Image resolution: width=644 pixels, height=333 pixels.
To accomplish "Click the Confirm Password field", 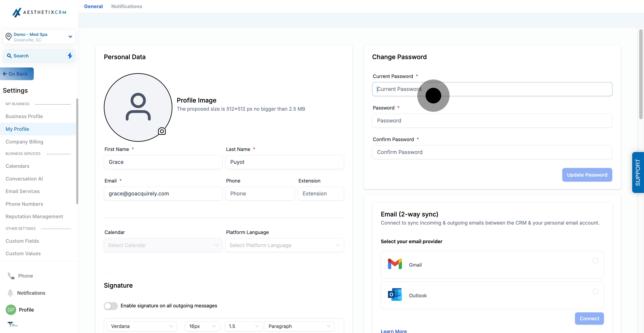I will coord(492,152).
